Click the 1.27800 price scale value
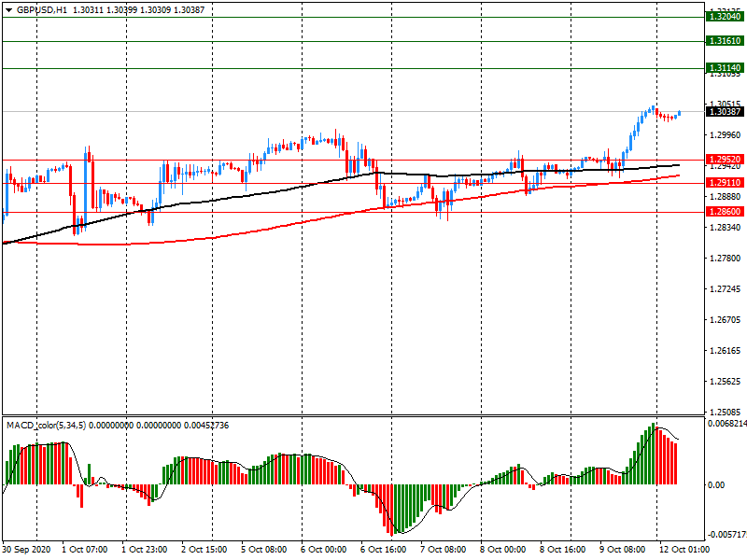Viewport: 747px width, 560px height. [726, 259]
